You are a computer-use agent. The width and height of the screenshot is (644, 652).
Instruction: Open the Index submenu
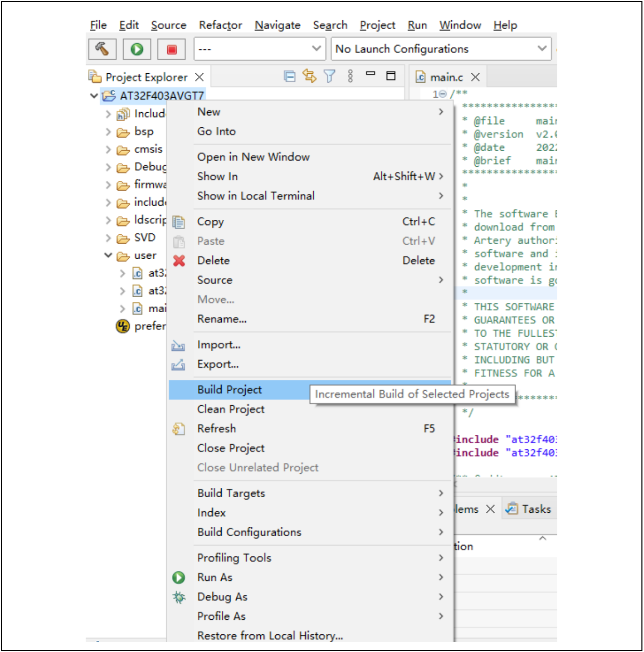pyautogui.click(x=310, y=513)
